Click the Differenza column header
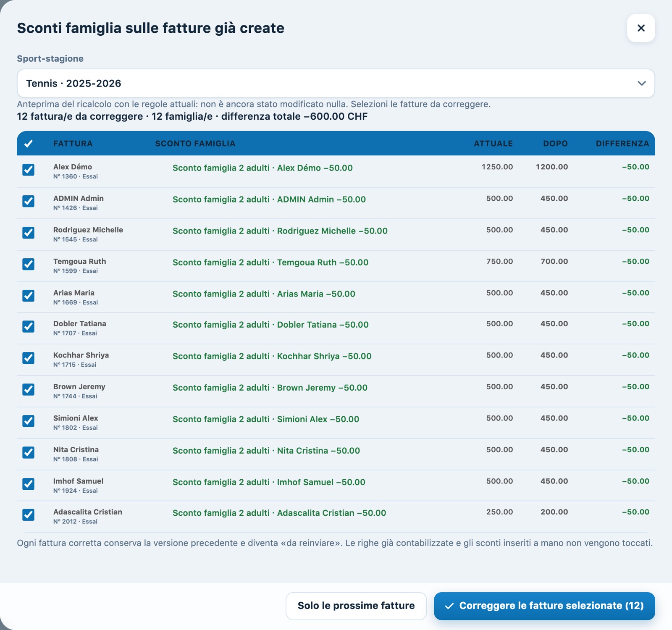The height and width of the screenshot is (630, 672). (x=622, y=144)
